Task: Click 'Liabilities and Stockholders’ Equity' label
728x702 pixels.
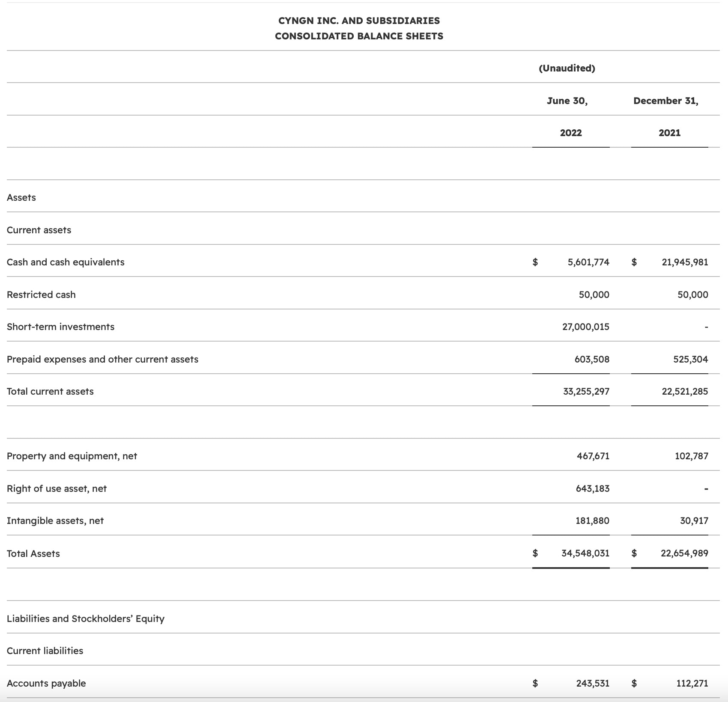Action: [86, 619]
